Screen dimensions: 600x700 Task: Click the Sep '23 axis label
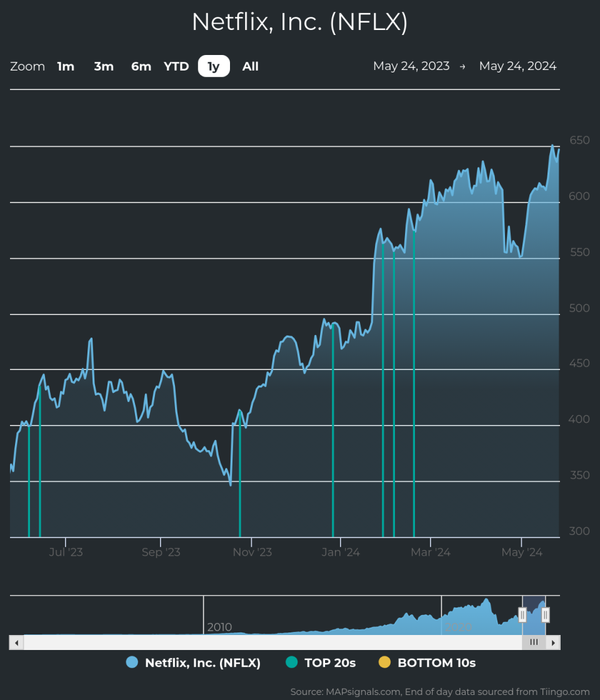[x=161, y=552]
